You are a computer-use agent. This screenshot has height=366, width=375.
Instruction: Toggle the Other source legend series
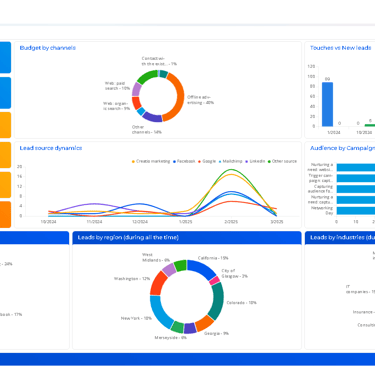(x=282, y=161)
